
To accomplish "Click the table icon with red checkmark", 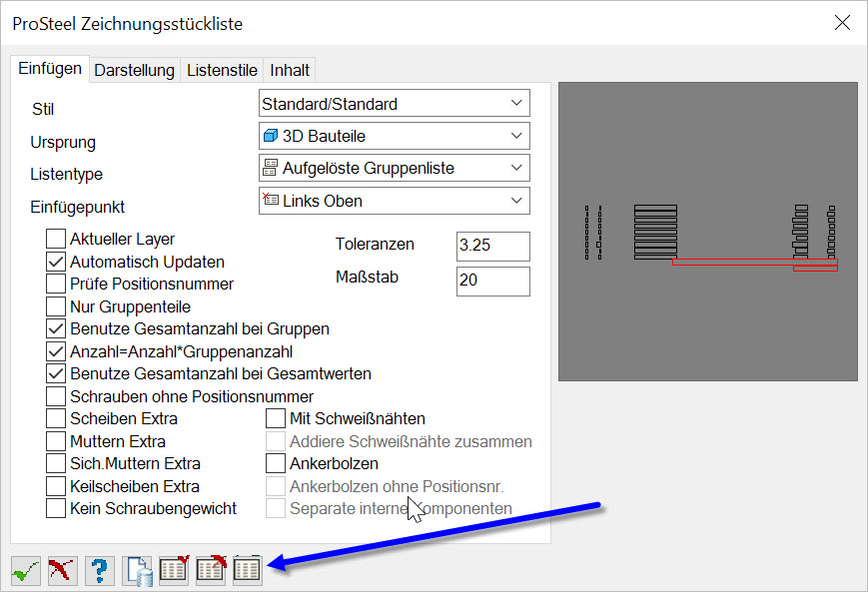I will pyautogui.click(x=174, y=570).
